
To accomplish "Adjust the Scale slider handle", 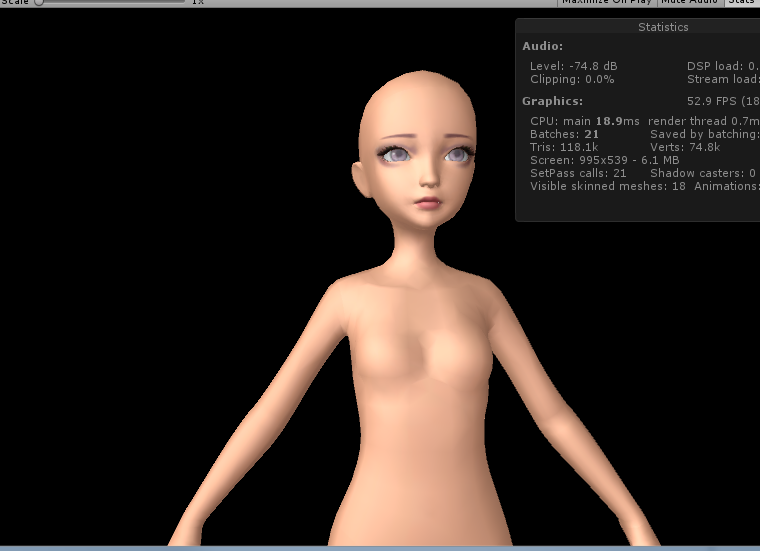I will coord(39,2).
